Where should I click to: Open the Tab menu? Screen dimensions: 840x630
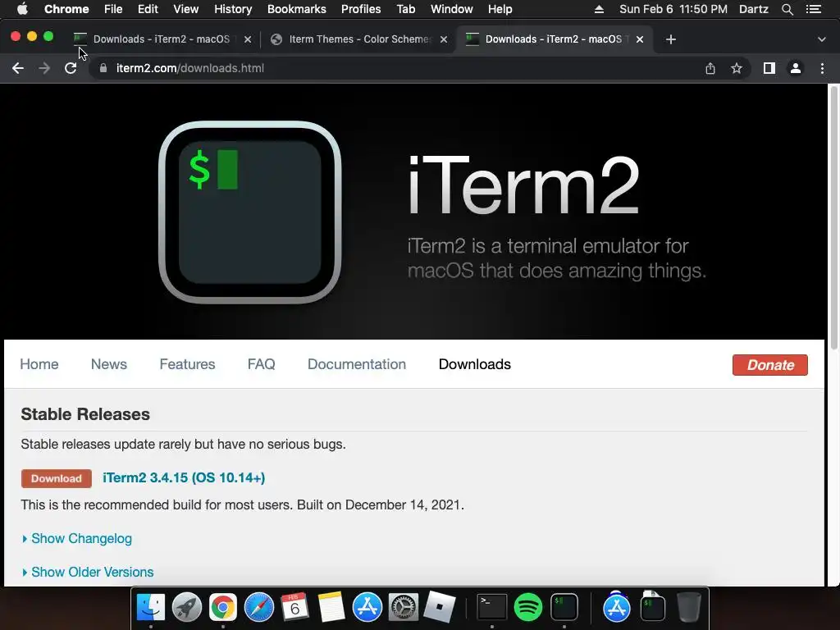click(x=405, y=9)
